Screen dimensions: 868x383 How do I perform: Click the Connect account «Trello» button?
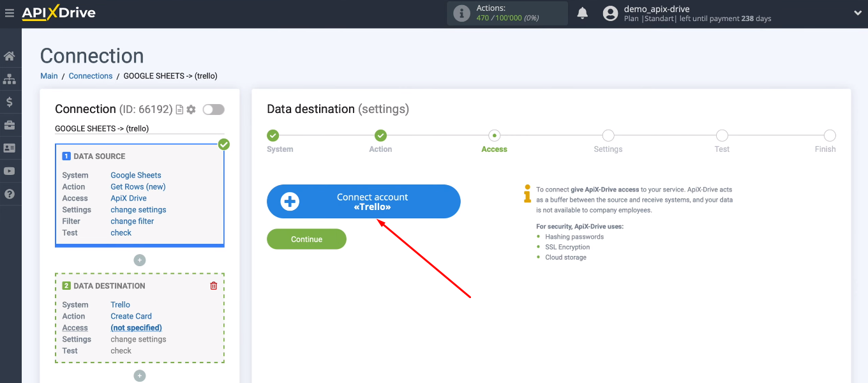point(363,201)
